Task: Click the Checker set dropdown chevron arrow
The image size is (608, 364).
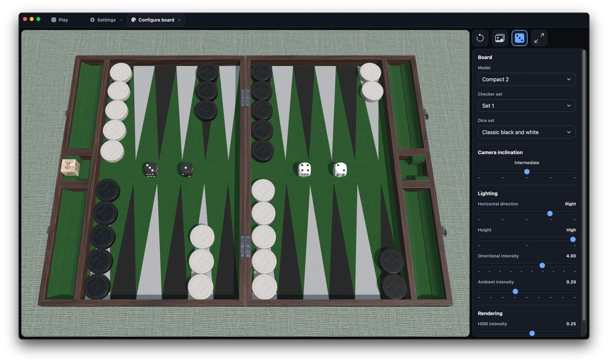Action: (x=569, y=106)
